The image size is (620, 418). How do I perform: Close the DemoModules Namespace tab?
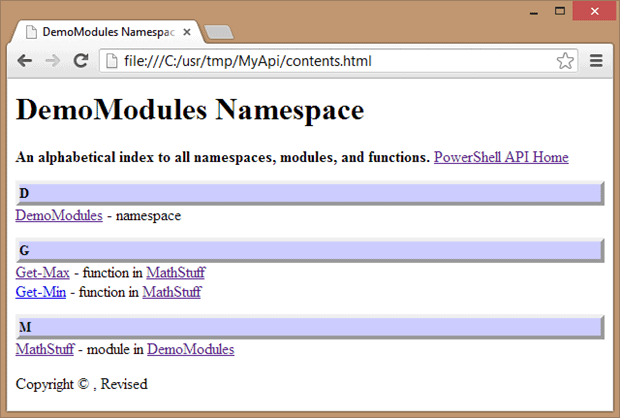click(x=187, y=32)
